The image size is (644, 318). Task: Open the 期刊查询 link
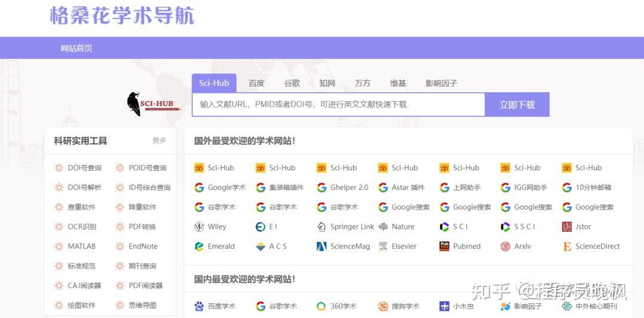click(x=143, y=266)
